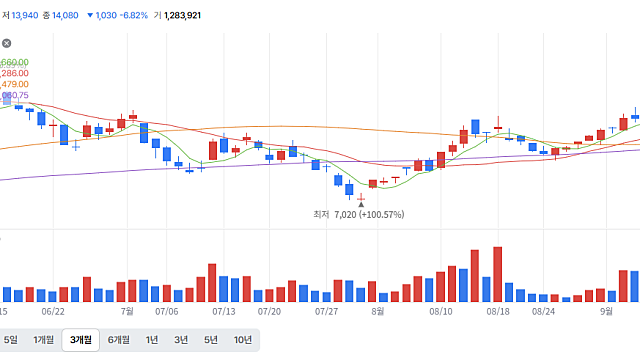Click the green 660.00 moving average value
The width and height of the screenshot is (640, 360).
click(x=14, y=62)
